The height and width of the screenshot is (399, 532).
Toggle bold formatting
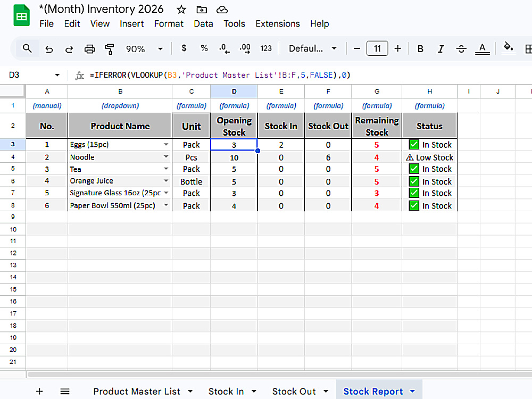420,49
